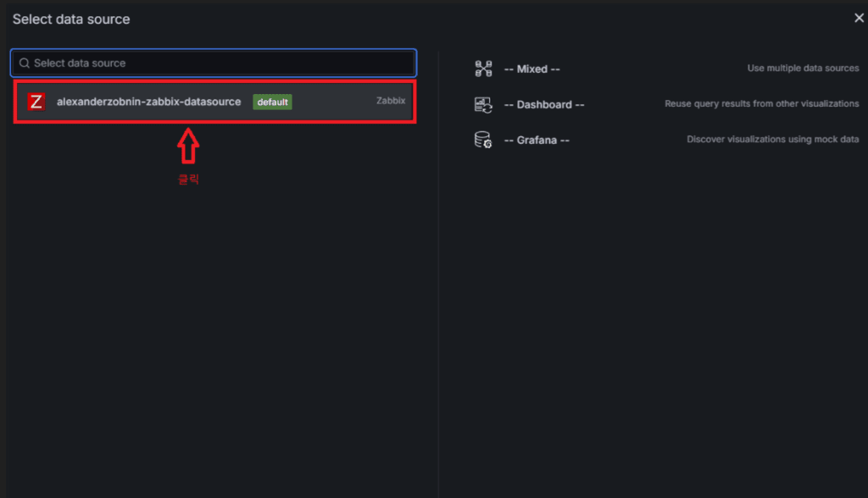This screenshot has width=868, height=498.
Task: Click the Zabbix type label on the right
Action: point(391,101)
